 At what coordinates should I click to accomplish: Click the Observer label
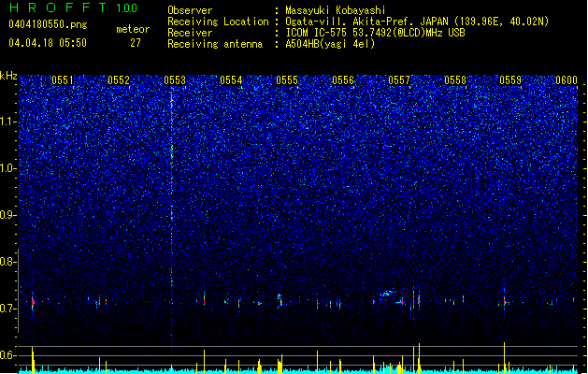(x=190, y=10)
